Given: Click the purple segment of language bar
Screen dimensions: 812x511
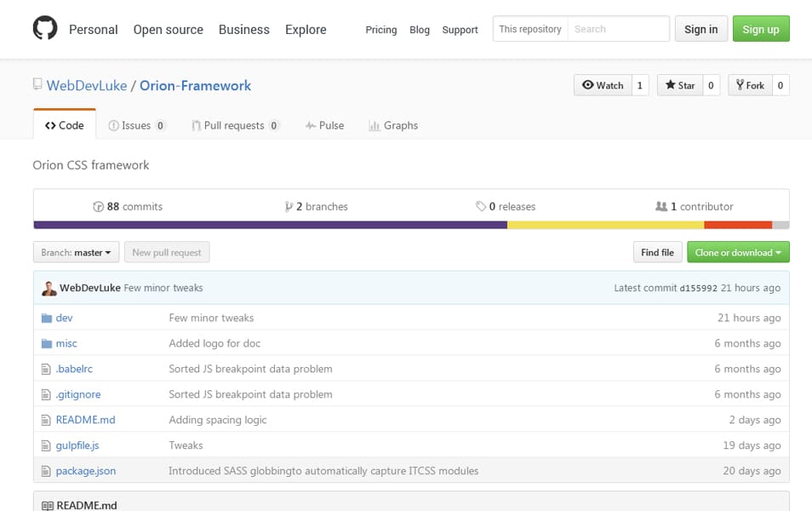Looking at the screenshot, I should coord(271,225).
